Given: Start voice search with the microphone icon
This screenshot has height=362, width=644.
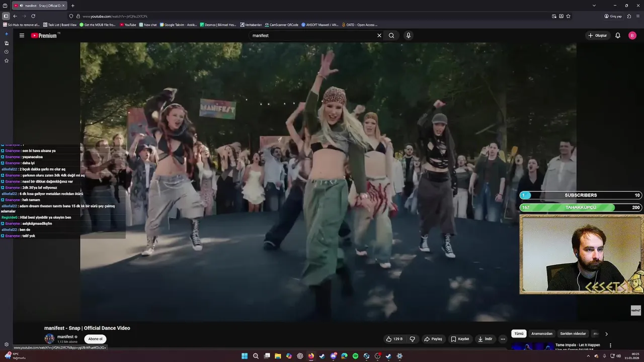Looking at the screenshot, I should pyautogui.click(x=409, y=36).
